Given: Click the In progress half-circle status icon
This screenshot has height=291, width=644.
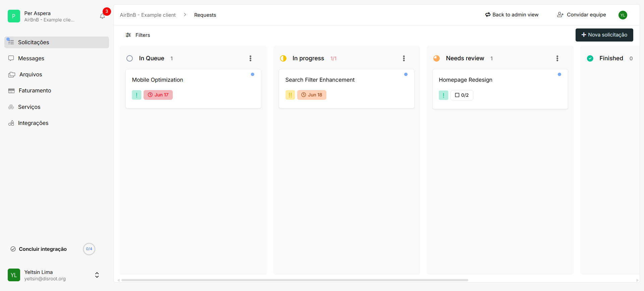Looking at the screenshot, I should point(283,58).
